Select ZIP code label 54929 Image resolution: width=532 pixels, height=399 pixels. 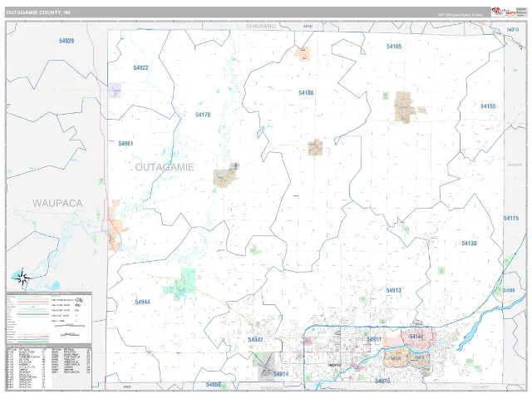point(66,41)
